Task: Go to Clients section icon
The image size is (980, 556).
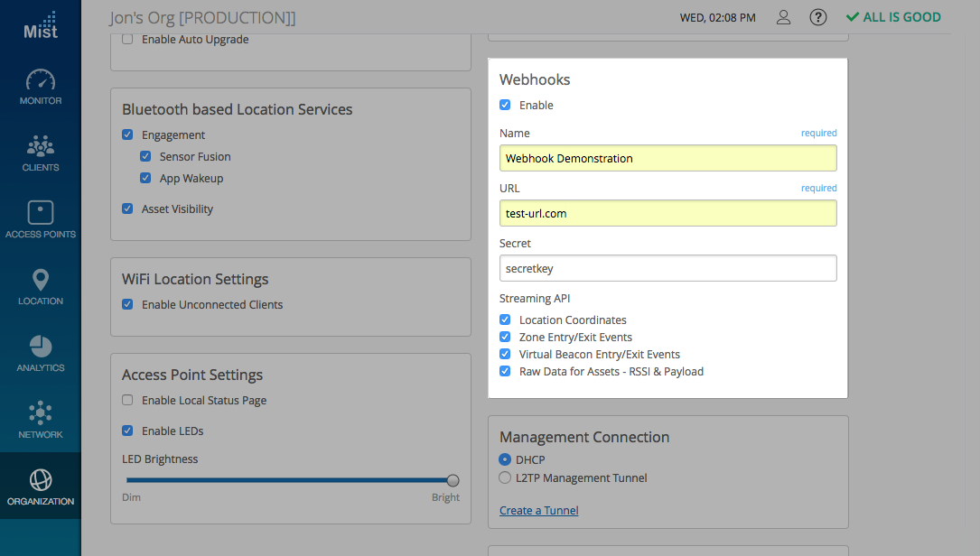Action: click(41, 147)
